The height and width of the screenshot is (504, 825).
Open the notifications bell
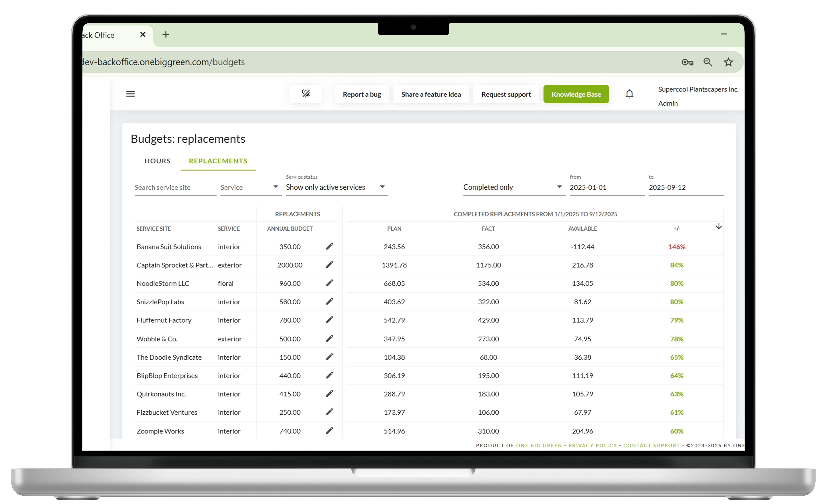click(629, 94)
